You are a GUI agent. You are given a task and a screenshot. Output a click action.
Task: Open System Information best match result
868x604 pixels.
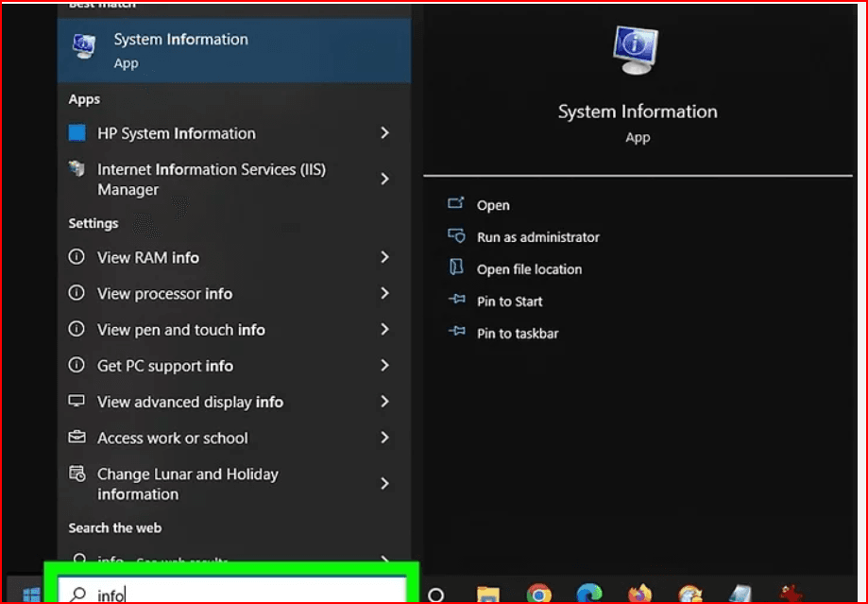[x=179, y=50]
